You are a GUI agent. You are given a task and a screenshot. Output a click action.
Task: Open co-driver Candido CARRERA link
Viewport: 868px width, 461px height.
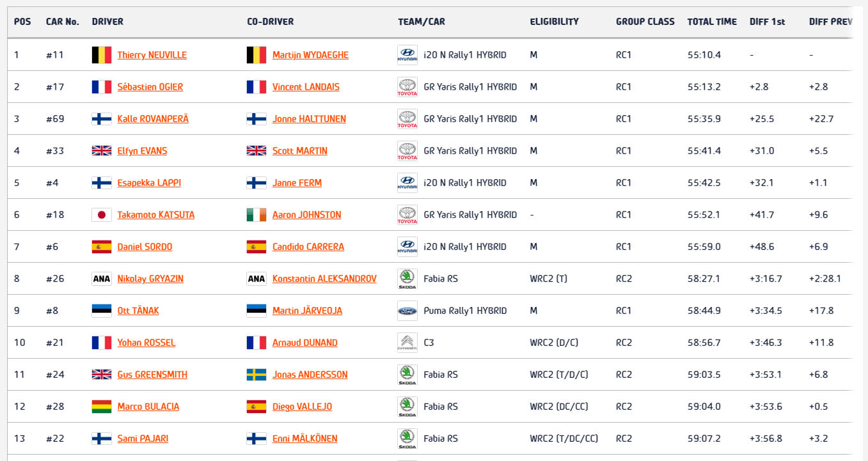(308, 247)
